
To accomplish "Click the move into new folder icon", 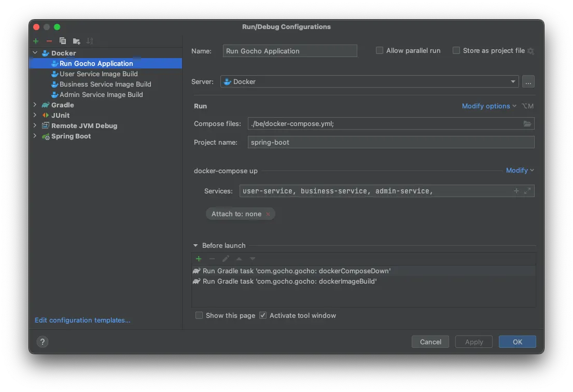I will pyautogui.click(x=76, y=41).
